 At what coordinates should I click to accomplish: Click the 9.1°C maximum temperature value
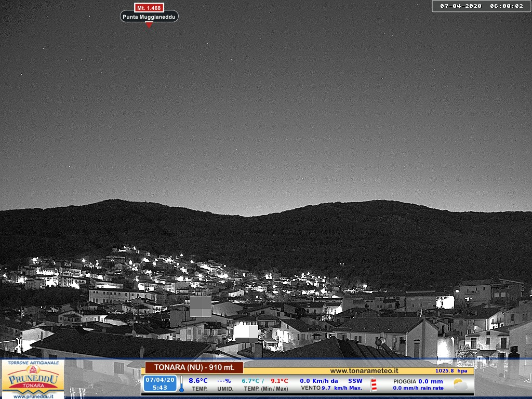coord(279,381)
